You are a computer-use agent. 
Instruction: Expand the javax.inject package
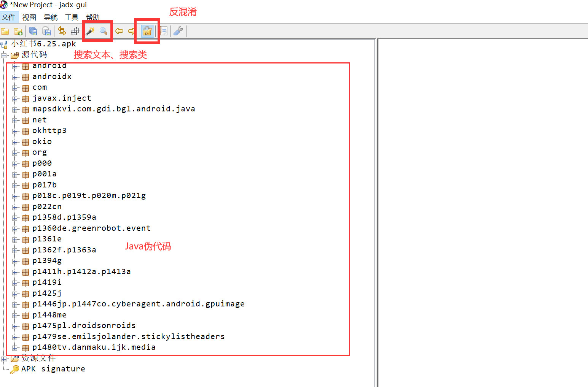coord(15,99)
